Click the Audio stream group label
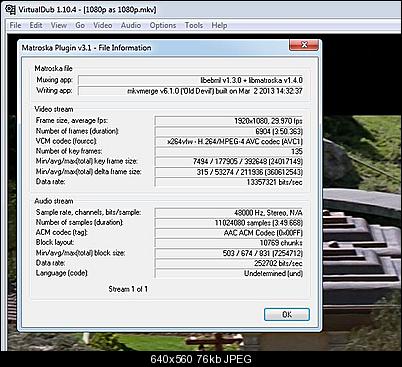 coord(54,201)
